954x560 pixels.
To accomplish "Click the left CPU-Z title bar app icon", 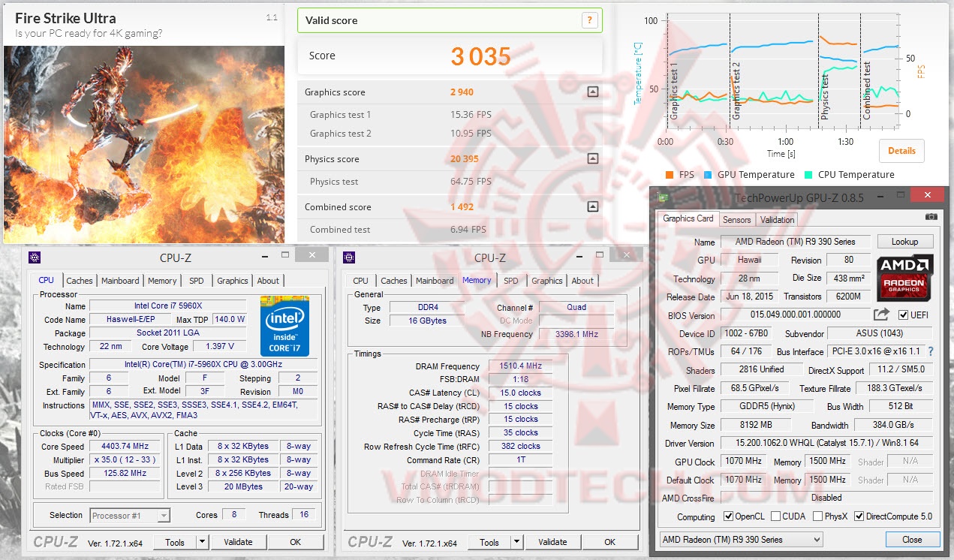I will 35,257.
